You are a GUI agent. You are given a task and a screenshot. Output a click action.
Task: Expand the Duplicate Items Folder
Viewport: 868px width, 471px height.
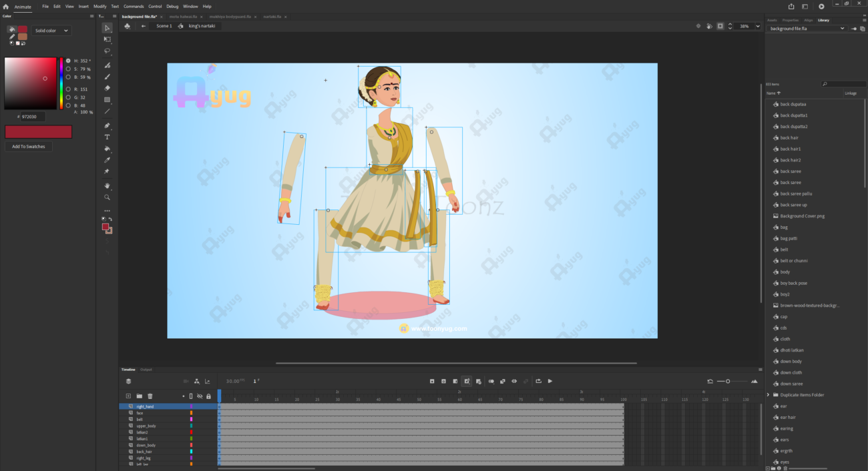[768, 395]
